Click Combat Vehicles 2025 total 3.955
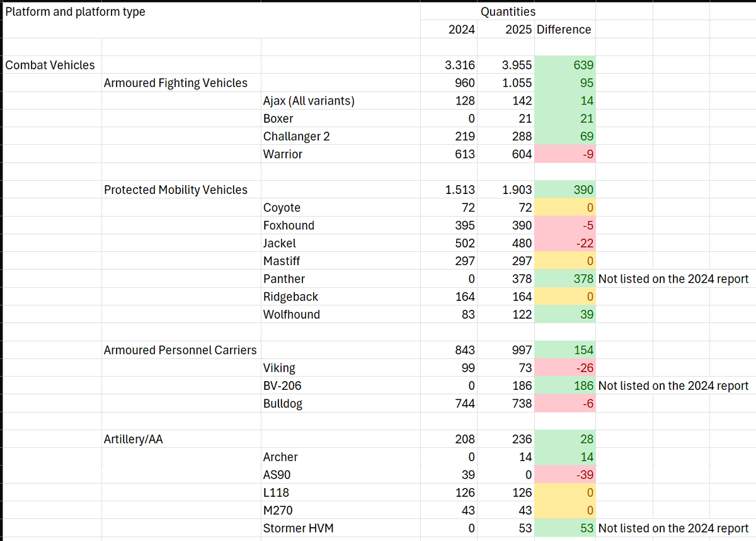 pos(505,65)
